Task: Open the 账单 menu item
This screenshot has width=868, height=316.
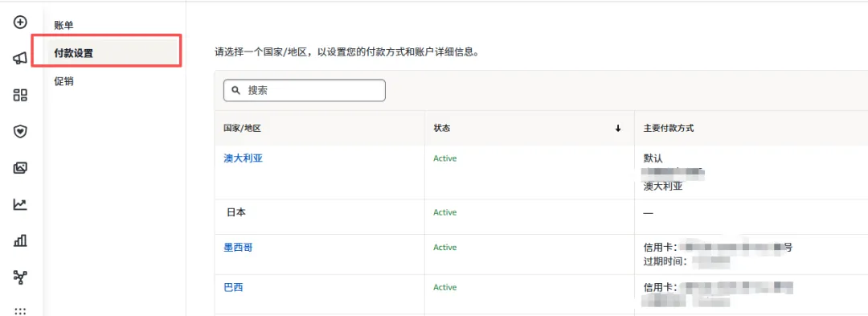Action: coord(63,25)
